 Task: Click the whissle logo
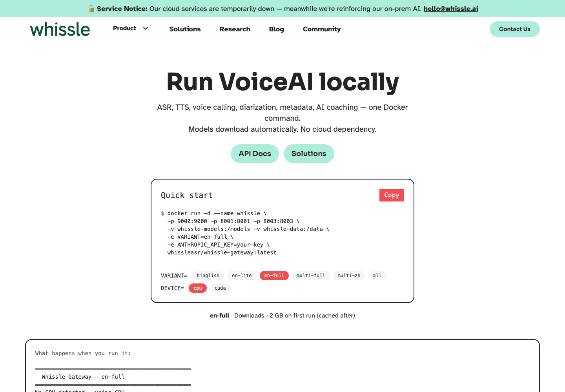(60, 29)
